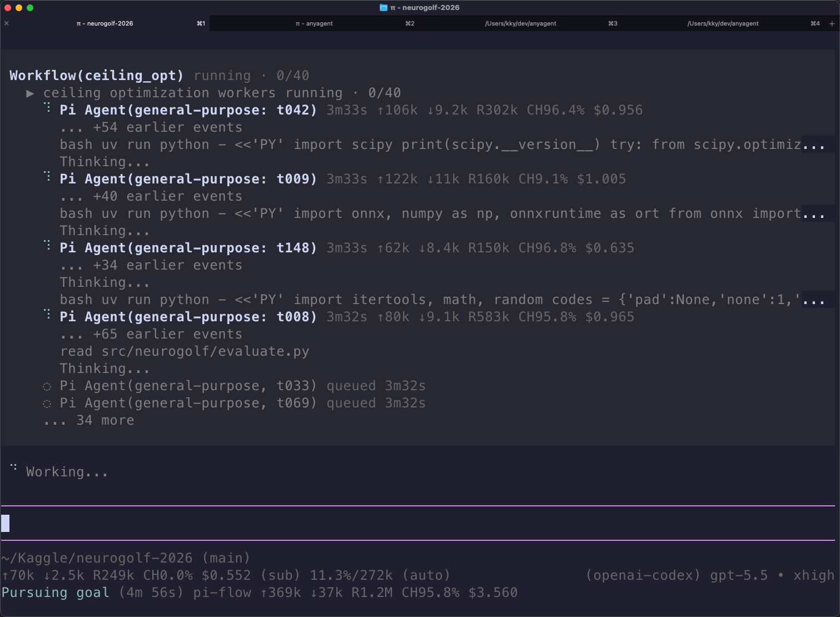
Task: Click the bash command importing itertools, math
Action: (x=443, y=300)
